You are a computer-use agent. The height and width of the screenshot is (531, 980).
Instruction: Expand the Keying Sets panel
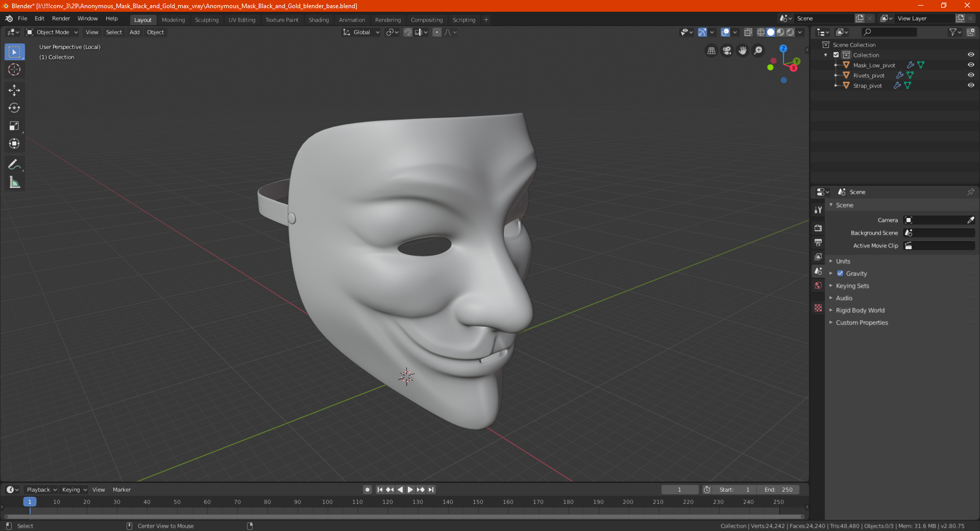(x=852, y=285)
